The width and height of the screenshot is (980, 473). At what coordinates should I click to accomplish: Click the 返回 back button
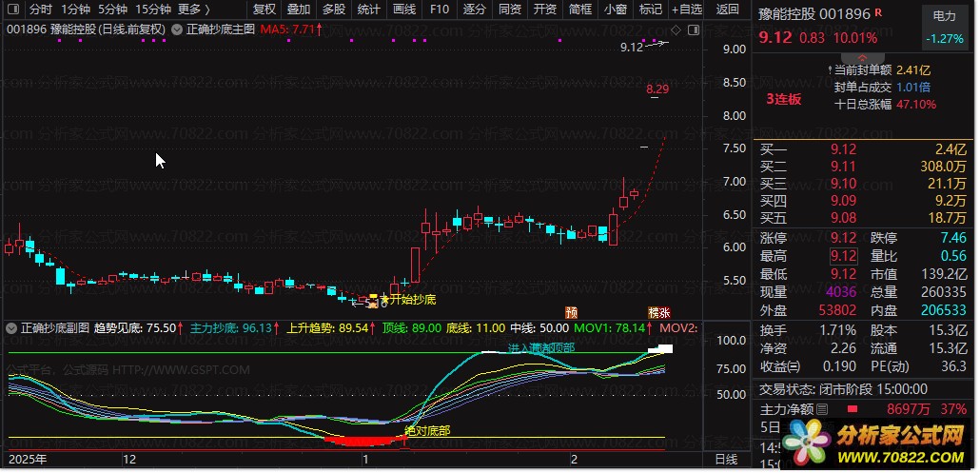[x=727, y=10]
